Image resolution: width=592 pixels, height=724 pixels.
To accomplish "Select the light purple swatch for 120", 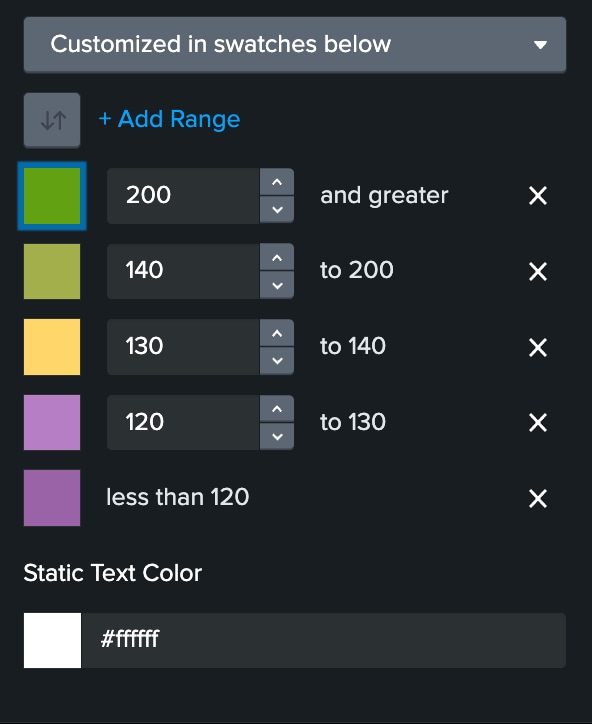I will [52, 422].
